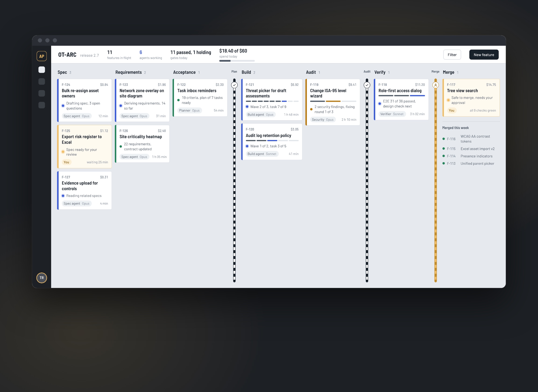Open merged item F-114 Presence indicators
This screenshot has height=392, width=538.
(x=471, y=156)
